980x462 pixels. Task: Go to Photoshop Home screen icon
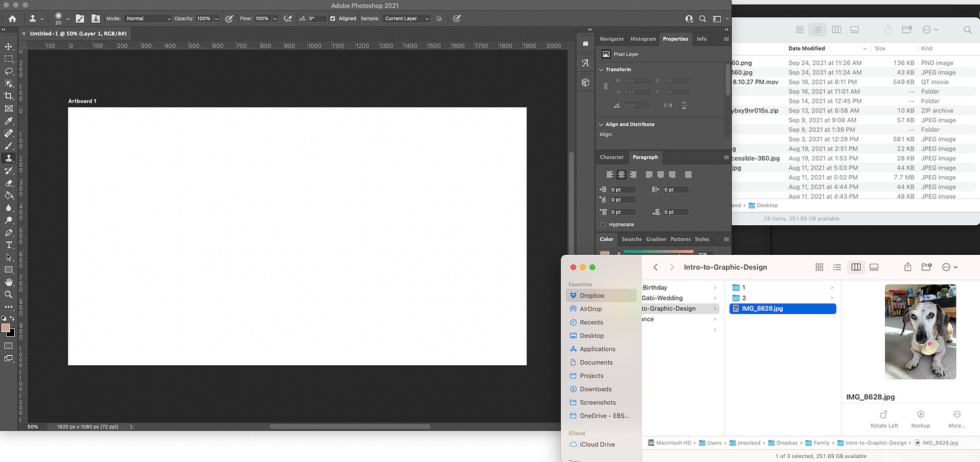pos(12,19)
